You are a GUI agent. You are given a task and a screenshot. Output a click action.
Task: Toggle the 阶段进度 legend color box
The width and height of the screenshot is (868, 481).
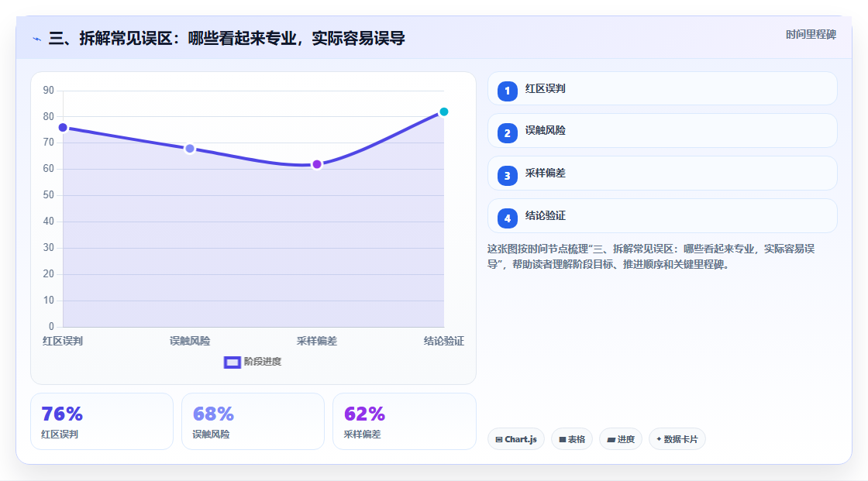(x=232, y=362)
